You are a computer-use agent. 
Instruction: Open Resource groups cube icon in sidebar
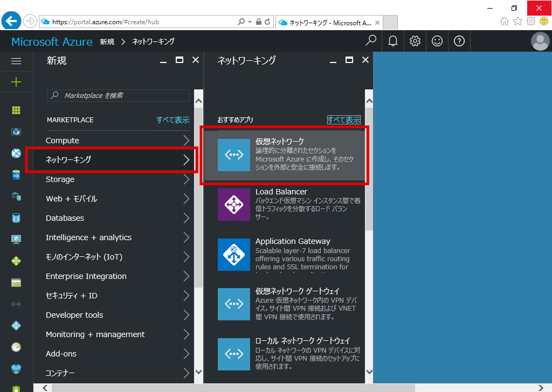click(16, 132)
